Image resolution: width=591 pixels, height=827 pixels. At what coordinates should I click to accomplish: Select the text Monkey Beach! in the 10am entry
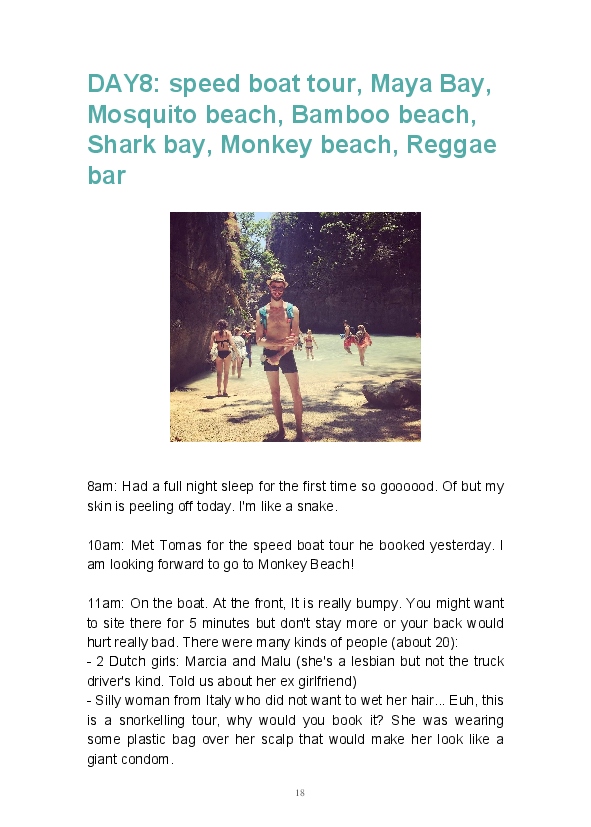[306, 564]
